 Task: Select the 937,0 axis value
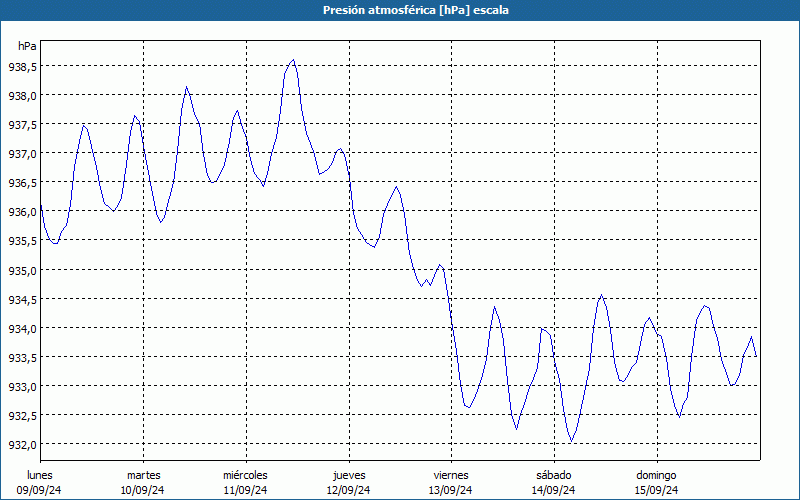(x=22, y=154)
